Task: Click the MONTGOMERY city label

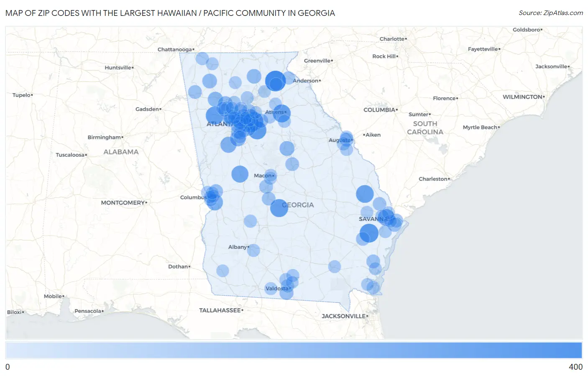Action: (x=123, y=202)
